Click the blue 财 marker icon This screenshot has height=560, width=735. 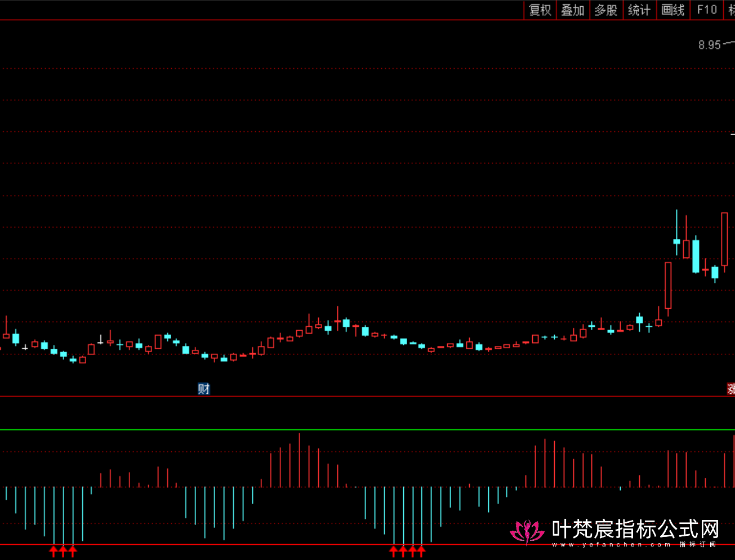(x=204, y=389)
